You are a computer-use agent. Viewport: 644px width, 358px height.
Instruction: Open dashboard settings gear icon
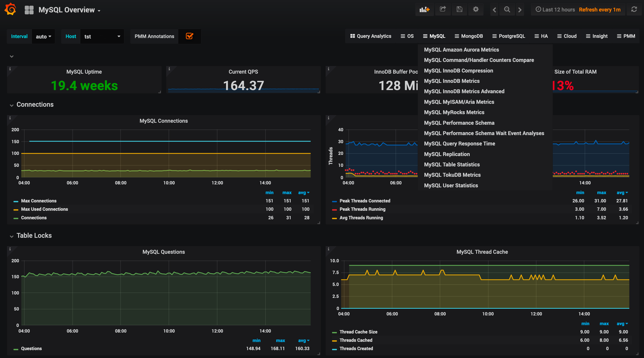point(476,9)
